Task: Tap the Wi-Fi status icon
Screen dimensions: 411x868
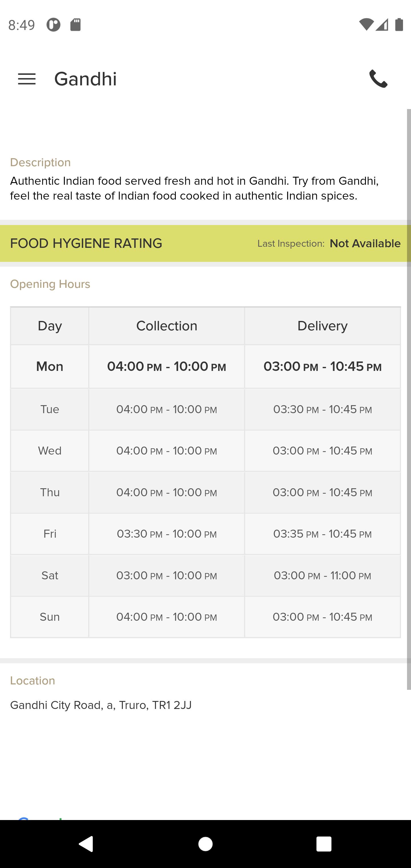Action: pyautogui.click(x=366, y=25)
